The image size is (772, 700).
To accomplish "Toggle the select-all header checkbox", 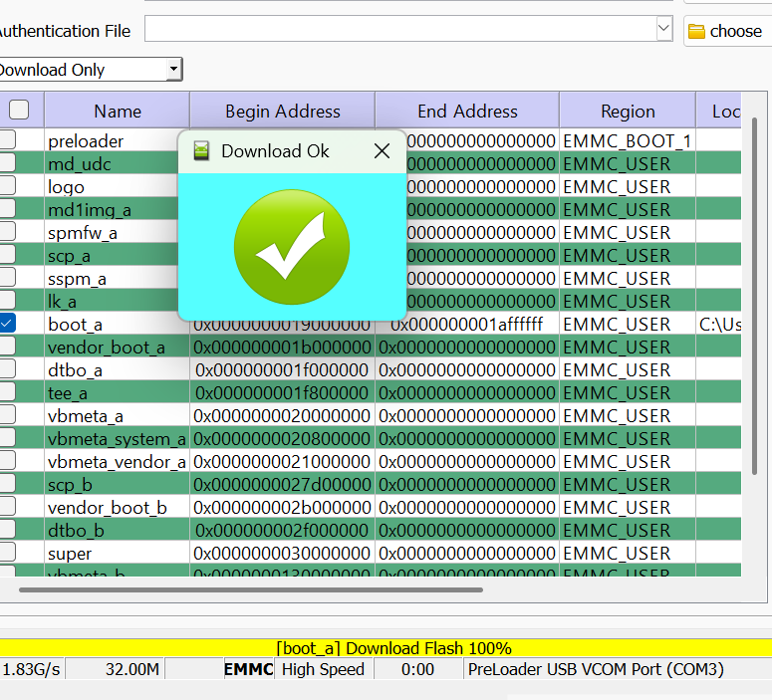I will tap(19, 110).
